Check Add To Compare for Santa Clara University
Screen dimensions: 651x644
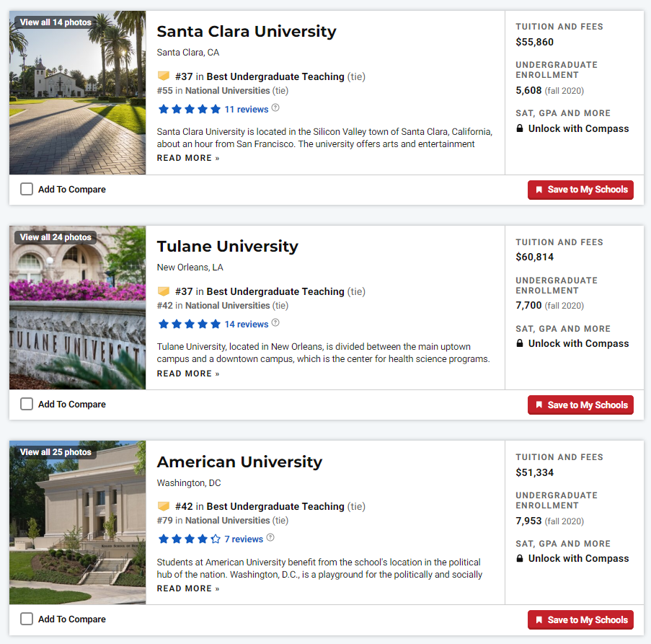(27, 190)
